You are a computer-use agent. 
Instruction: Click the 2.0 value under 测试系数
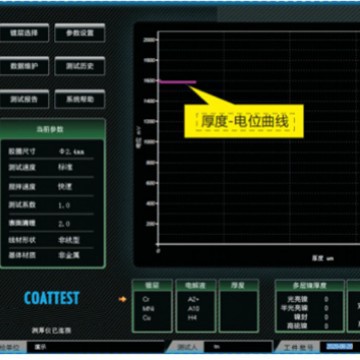[64, 224]
